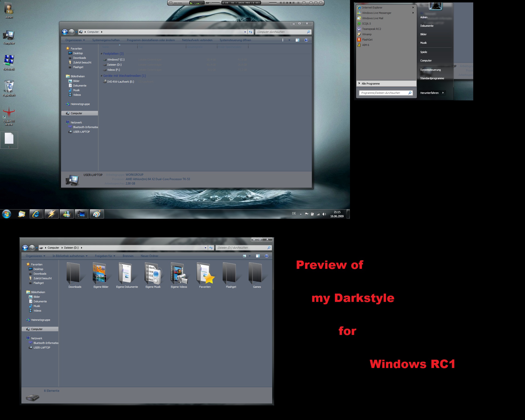Click Systemeigenschaften in the toolbar
Image resolution: width=525 pixels, height=420 pixels.
click(x=106, y=40)
